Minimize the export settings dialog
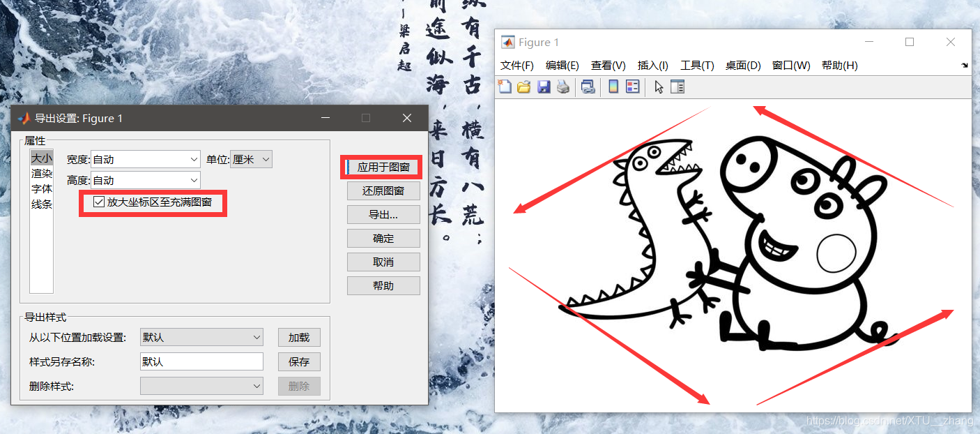 point(326,118)
